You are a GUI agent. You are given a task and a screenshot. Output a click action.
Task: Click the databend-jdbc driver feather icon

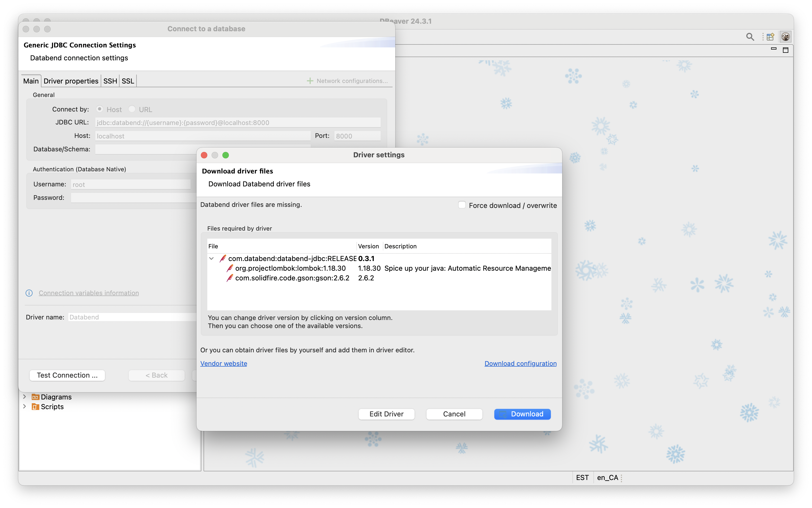(223, 258)
